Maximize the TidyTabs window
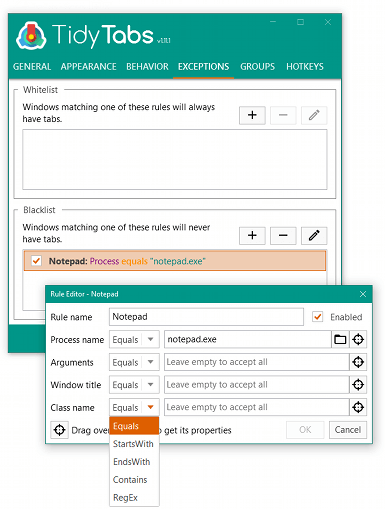This screenshot has height=509, width=385. tap(300, 22)
